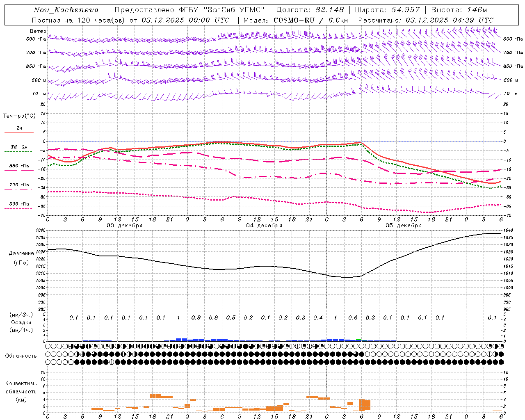Click the forecast text Прогноз на 120 часа(ов)
The height and width of the screenshot is (420, 525).
79,20
